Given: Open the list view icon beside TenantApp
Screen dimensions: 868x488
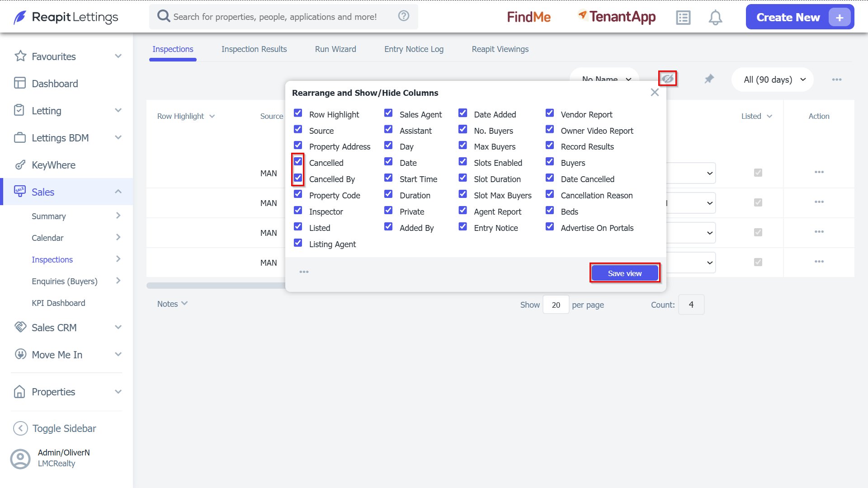Looking at the screenshot, I should pyautogui.click(x=683, y=18).
